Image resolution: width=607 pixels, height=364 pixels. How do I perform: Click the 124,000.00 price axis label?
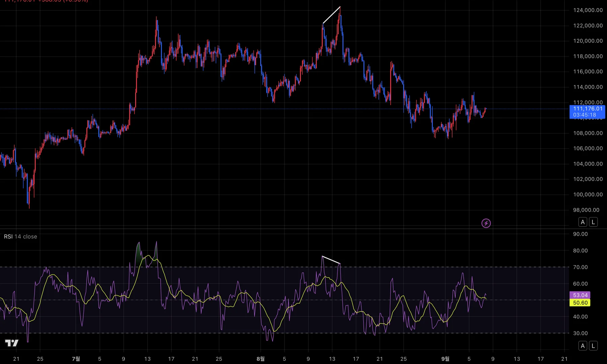click(588, 10)
